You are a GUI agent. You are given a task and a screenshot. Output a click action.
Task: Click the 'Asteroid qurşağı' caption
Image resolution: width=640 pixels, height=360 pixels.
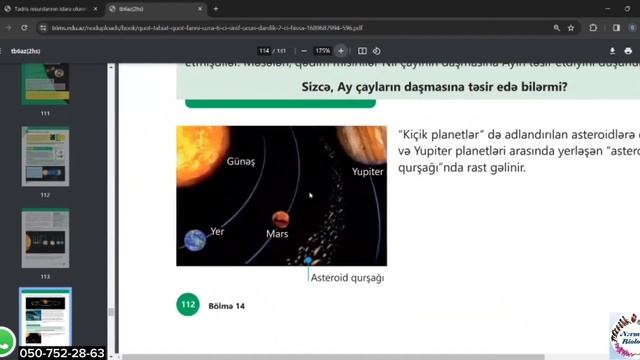point(347,278)
